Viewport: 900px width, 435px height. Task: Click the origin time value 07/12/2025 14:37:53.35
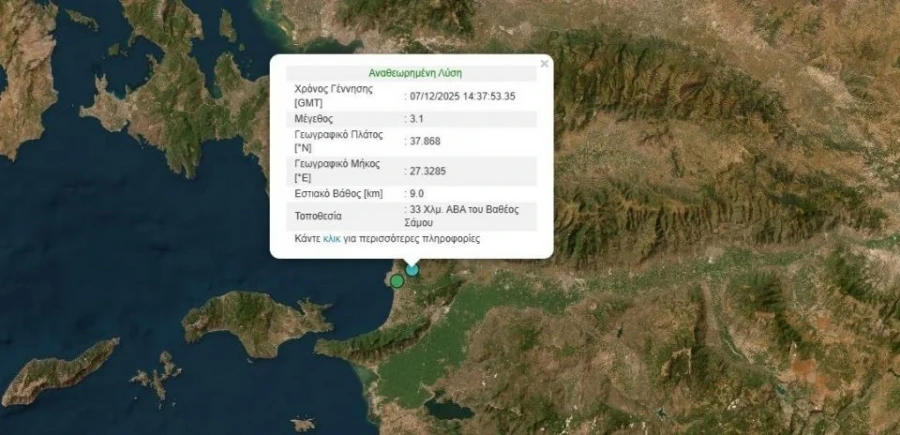pos(462,96)
